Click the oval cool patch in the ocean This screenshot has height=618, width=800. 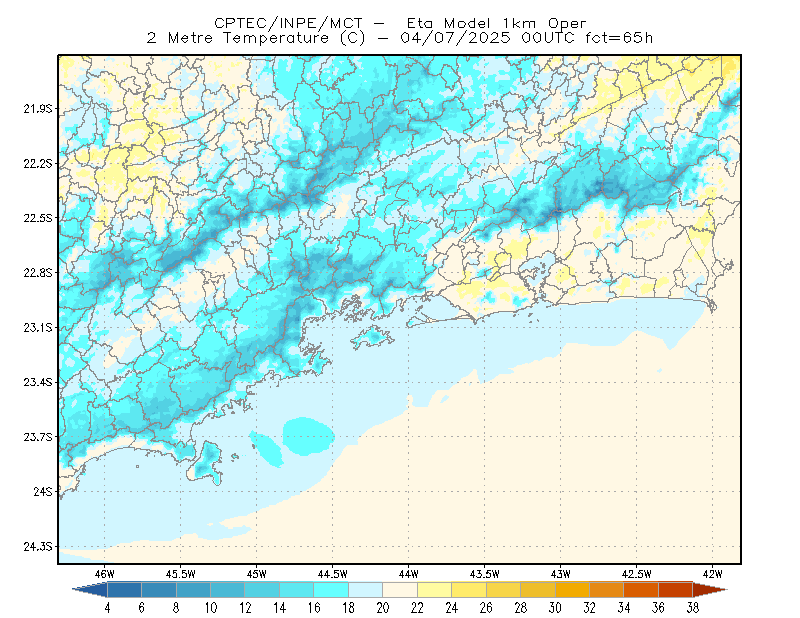coord(308,436)
